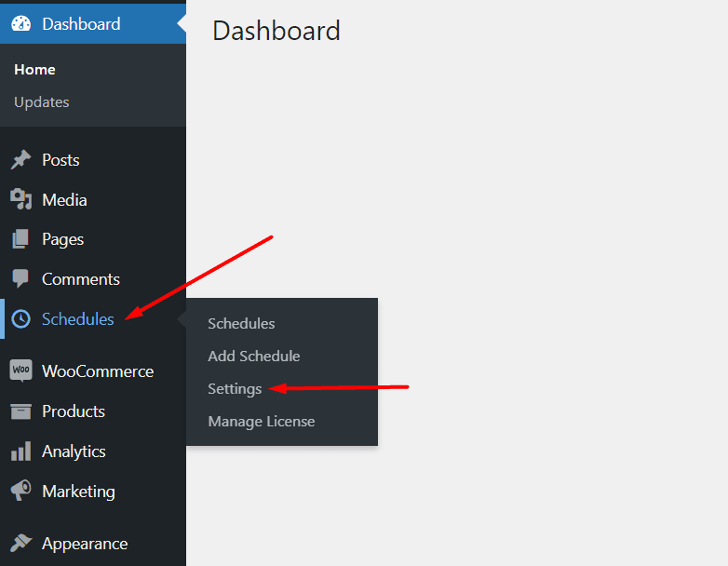Click the WooCommerce logo icon
The width and height of the screenshot is (728, 566).
(20, 371)
